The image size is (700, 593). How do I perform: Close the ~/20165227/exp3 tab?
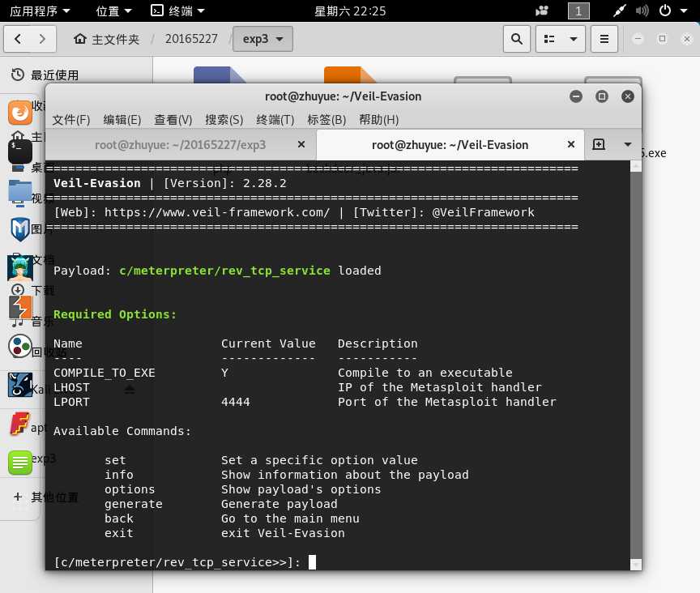point(301,144)
